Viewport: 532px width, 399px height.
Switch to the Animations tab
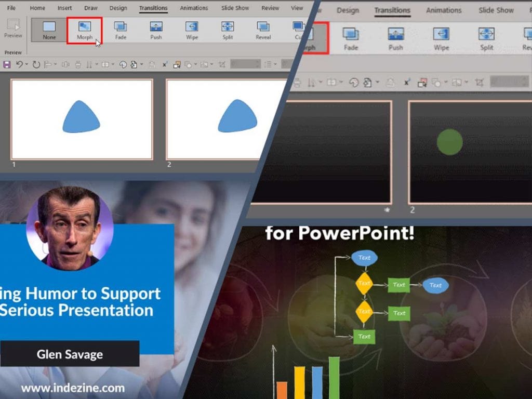pyautogui.click(x=193, y=8)
